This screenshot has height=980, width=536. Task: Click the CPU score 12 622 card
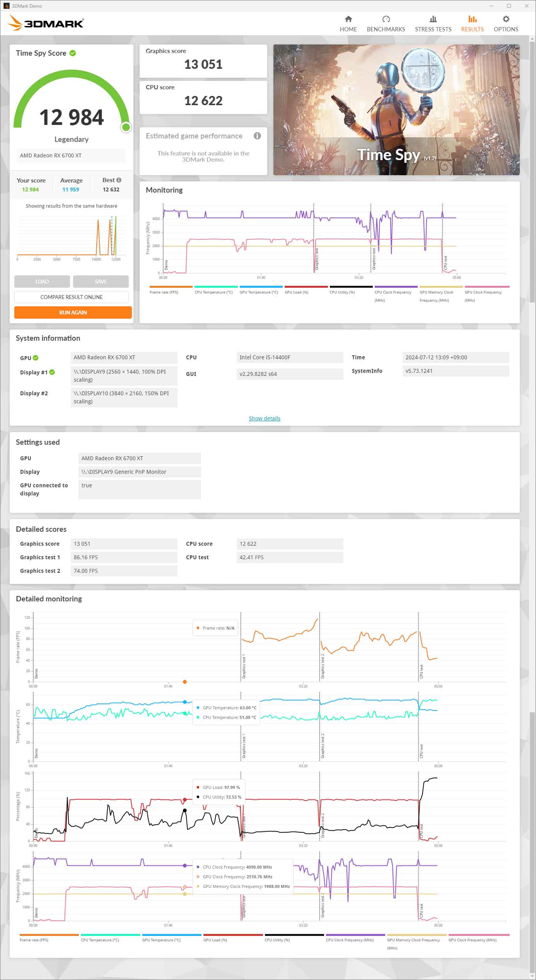[203, 97]
